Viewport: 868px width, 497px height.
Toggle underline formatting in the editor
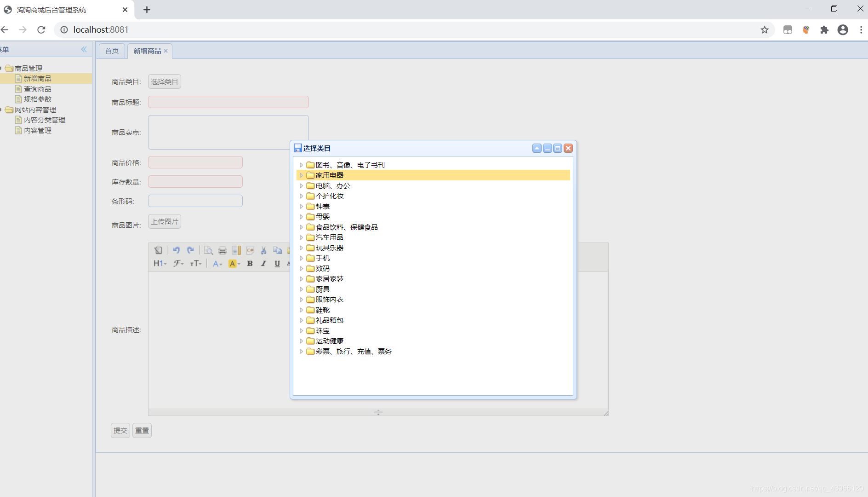(x=277, y=264)
